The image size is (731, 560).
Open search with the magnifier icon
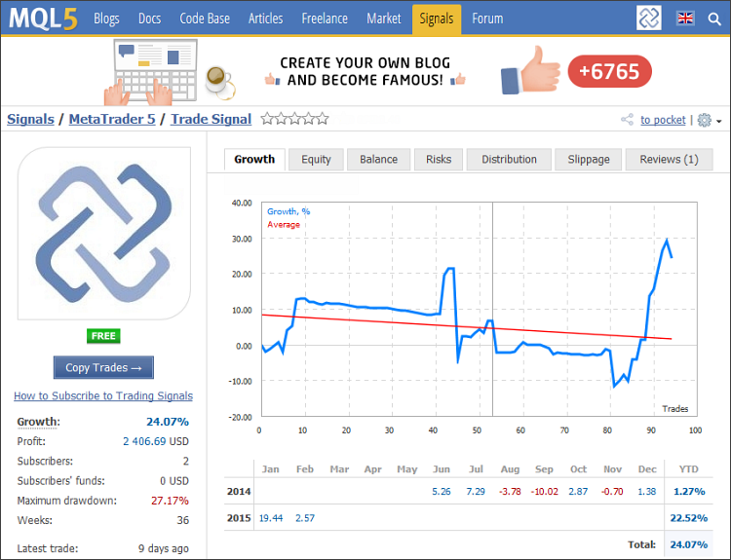(714, 19)
